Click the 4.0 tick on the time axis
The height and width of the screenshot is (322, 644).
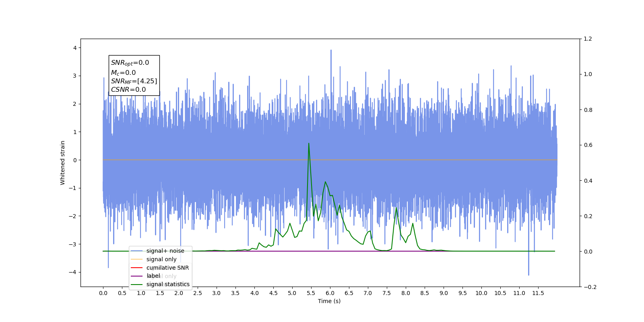pyautogui.click(x=254, y=293)
